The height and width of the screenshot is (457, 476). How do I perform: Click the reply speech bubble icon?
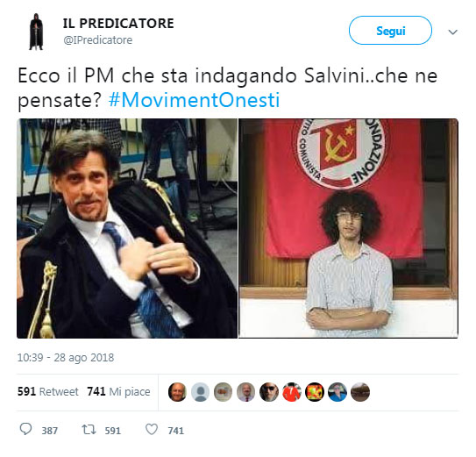pyautogui.click(x=25, y=429)
